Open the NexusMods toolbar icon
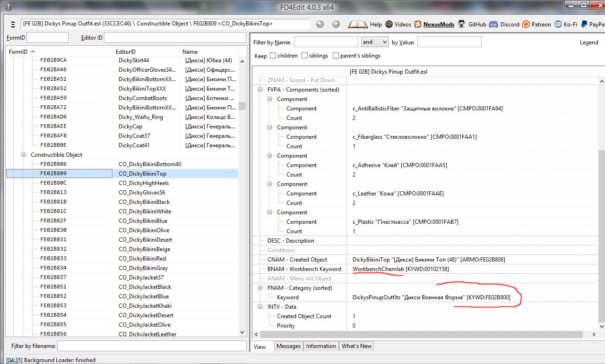The width and height of the screenshot is (605, 364). coord(418,25)
